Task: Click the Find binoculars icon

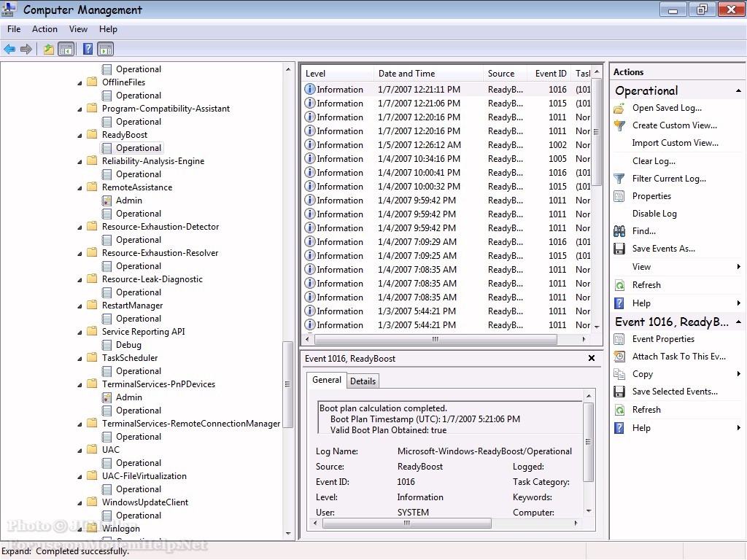Action: [x=619, y=231]
